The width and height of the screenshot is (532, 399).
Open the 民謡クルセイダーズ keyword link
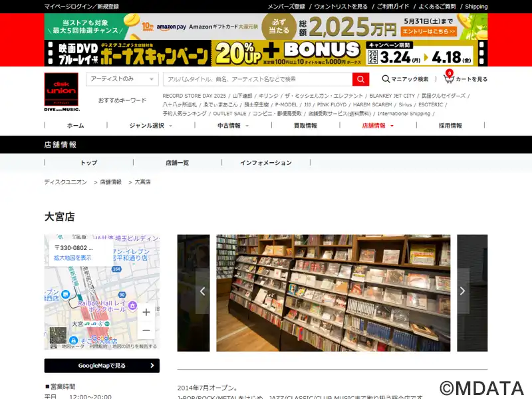444,96
